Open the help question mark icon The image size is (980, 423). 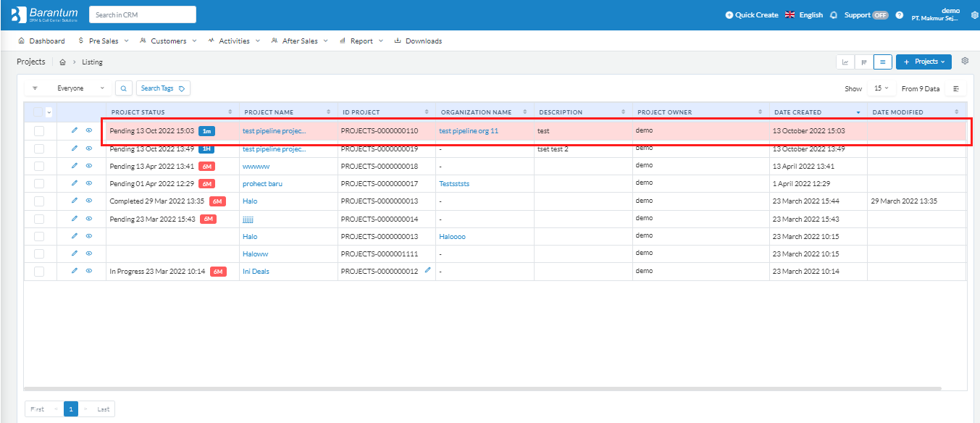900,14
